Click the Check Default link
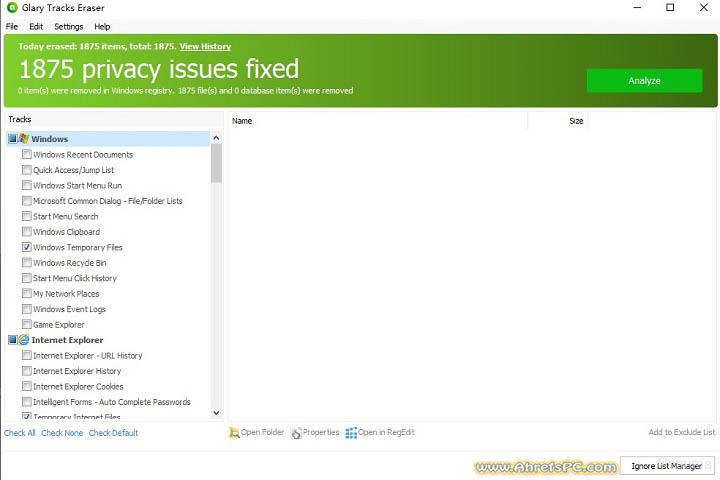 tap(113, 433)
